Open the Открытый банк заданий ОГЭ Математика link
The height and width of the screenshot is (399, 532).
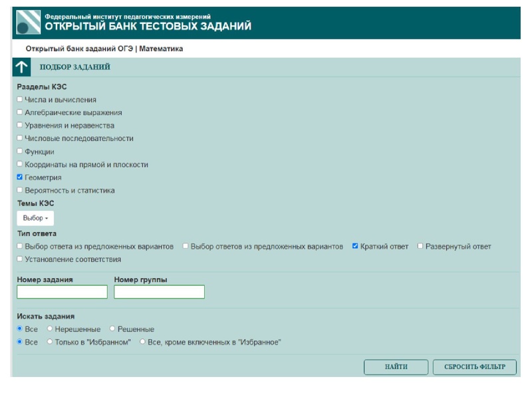tap(103, 47)
